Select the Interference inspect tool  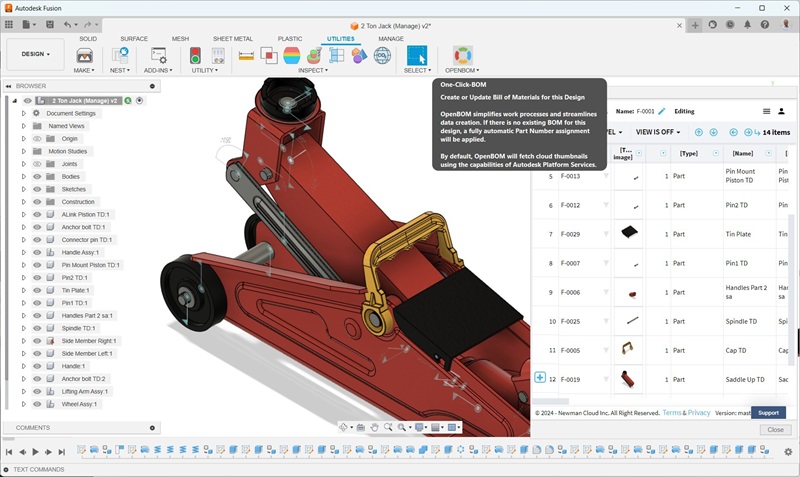click(x=269, y=55)
